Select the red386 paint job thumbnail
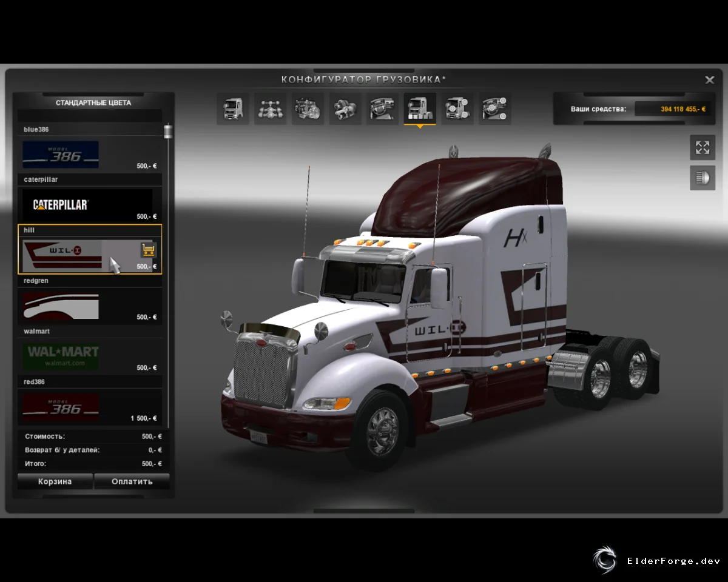This screenshot has height=582, width=728. (61, 407)
